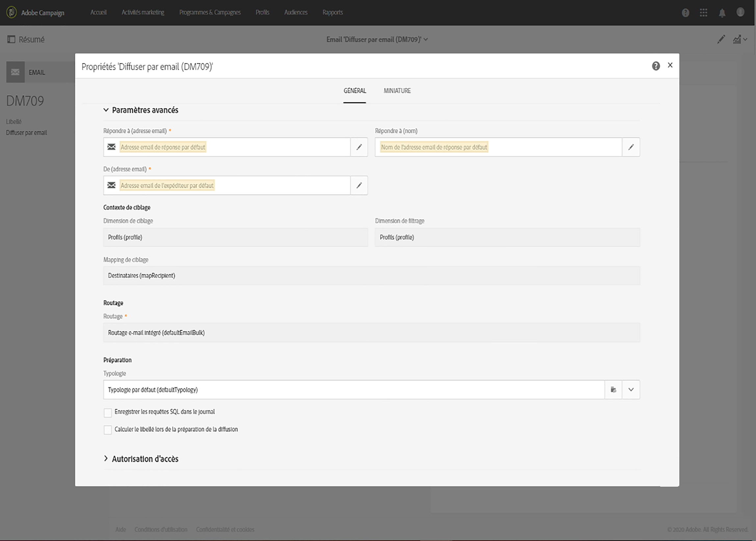Click the user profile avatar icon
This screenshot has width=756, height=541.
(x=740, y=12)
